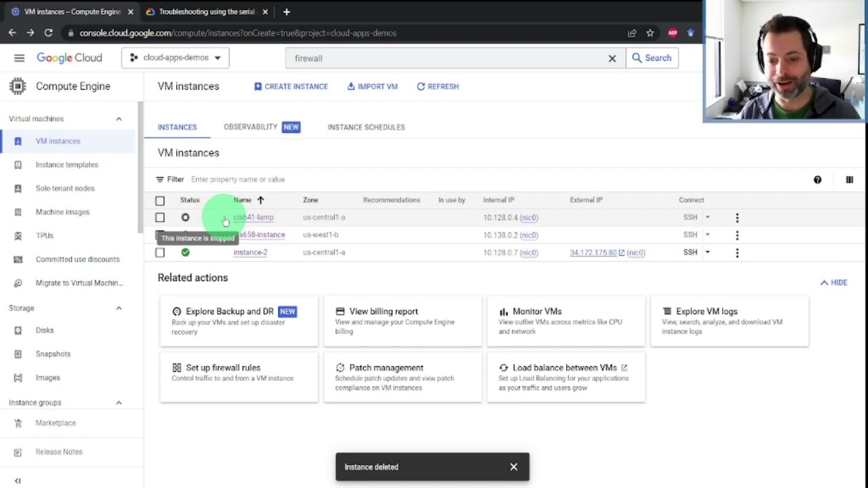The height and width of the screenshot is (488, 868).
Task: Click the Release Notes icon
Action: [18, 452]
